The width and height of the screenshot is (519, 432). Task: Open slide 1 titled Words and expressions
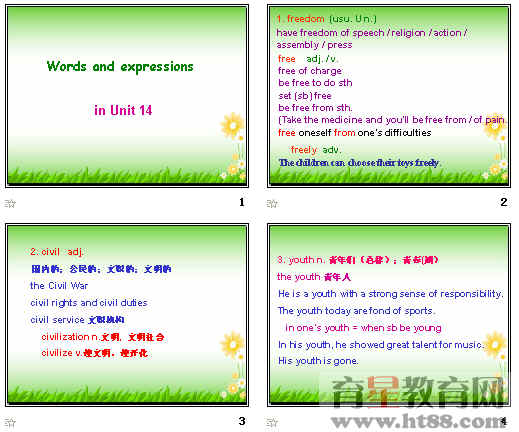pos(127,96)
